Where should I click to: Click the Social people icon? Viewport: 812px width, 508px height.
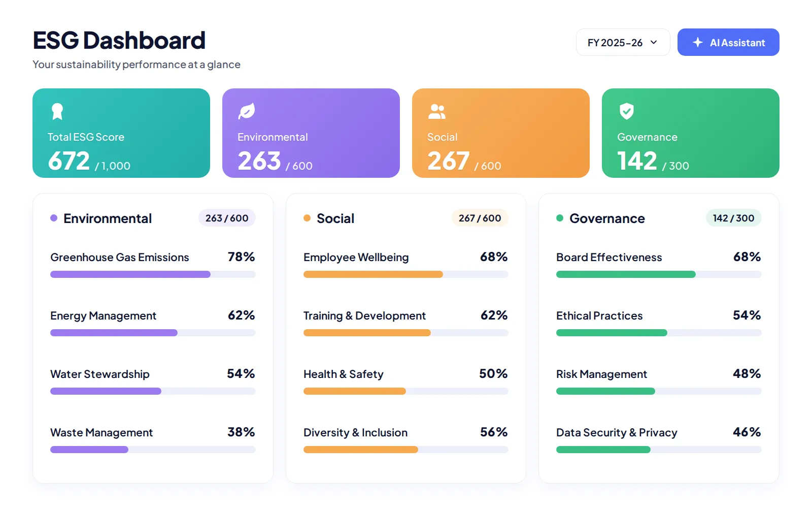click(437, 111)
